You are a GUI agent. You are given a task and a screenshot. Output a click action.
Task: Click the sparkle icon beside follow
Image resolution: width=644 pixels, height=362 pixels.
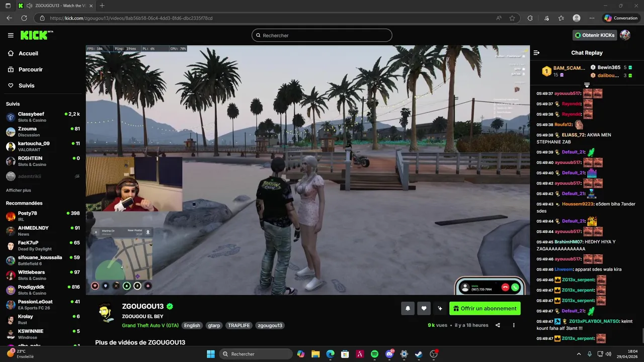440,309
